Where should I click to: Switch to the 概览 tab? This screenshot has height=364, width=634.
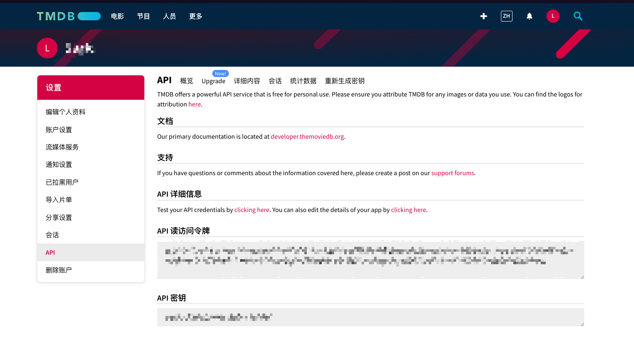187,81
